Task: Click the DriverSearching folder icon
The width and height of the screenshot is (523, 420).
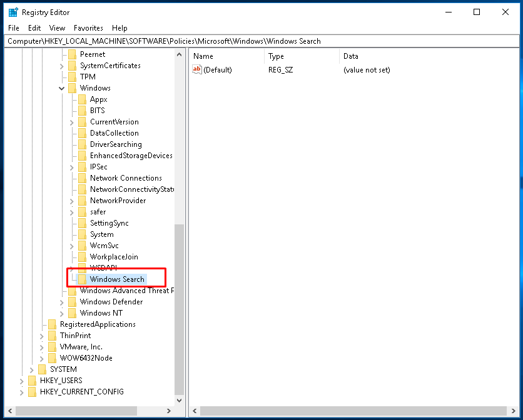Action: point(82,144)
